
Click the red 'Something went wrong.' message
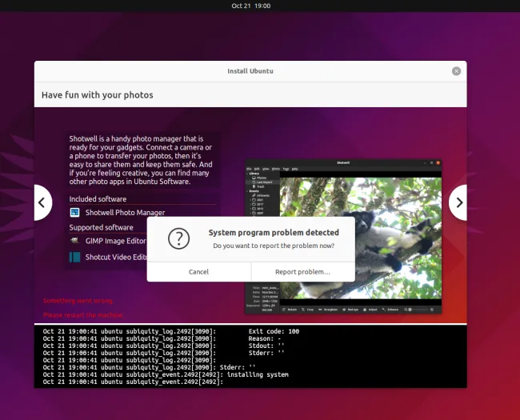point(78,301)
